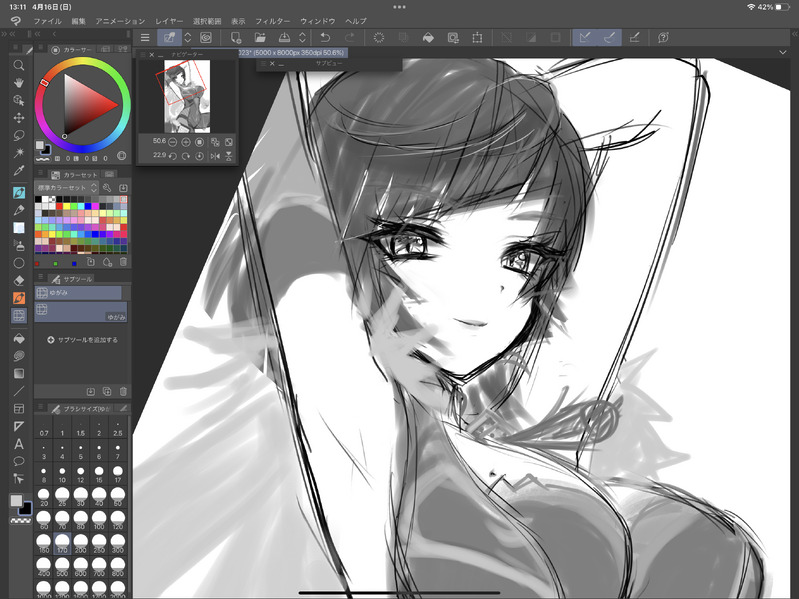Image resolution: width=799 pixels, height=599 pixels.
Task: Select the orange Blend tool
Action: tap(19, 298)
